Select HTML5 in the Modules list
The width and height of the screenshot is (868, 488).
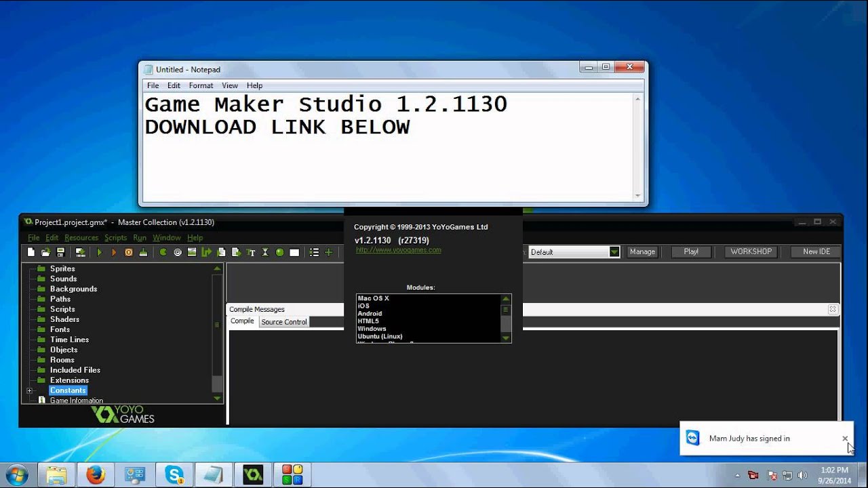368,321
